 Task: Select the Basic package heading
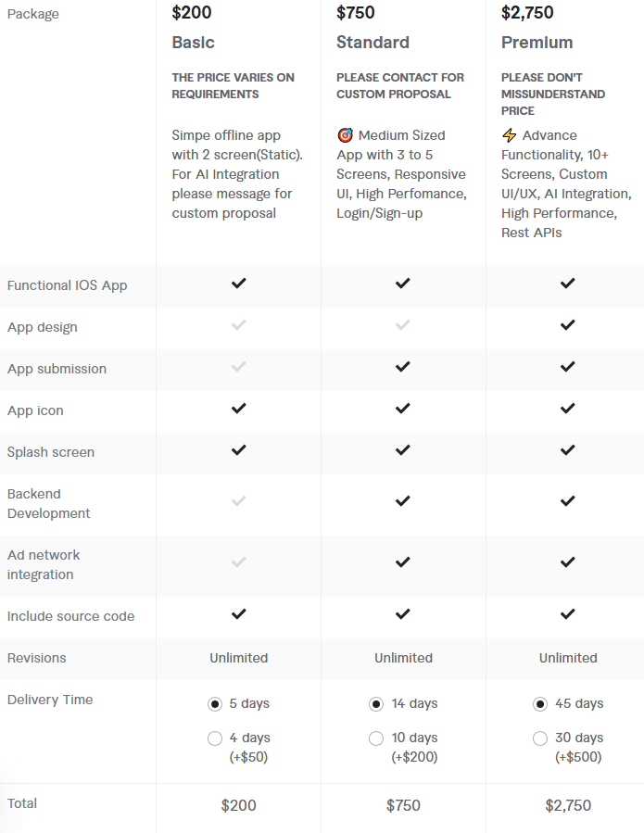coord(191,43)
